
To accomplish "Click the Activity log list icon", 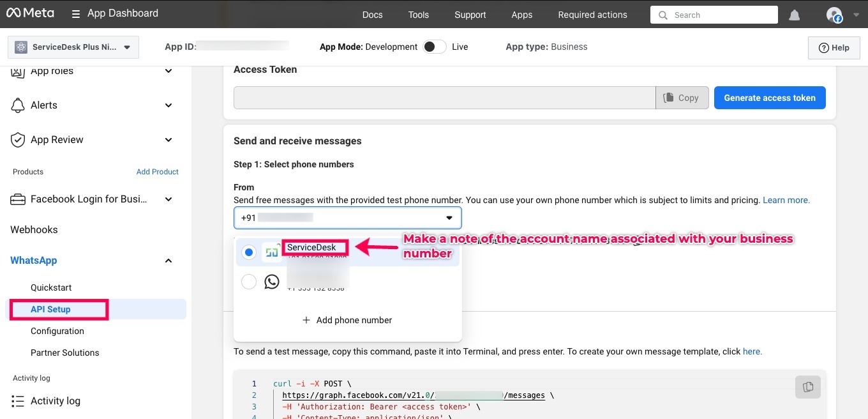I will pyautogui.click(x=18, y=401).
